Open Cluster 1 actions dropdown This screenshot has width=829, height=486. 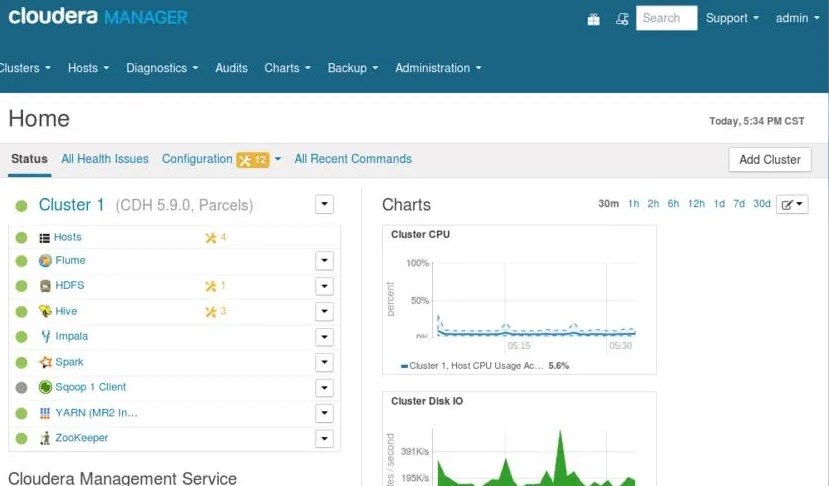click(324, 204)
